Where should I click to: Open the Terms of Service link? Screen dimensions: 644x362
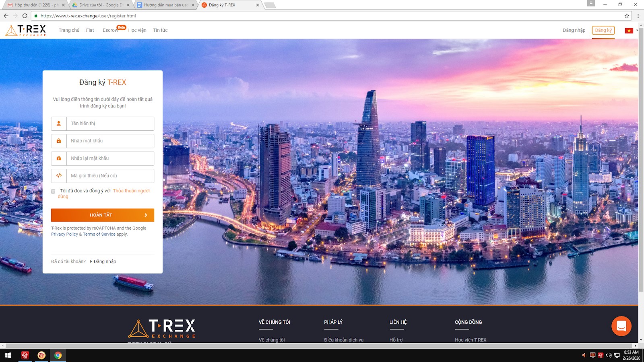tap(99, 234)
